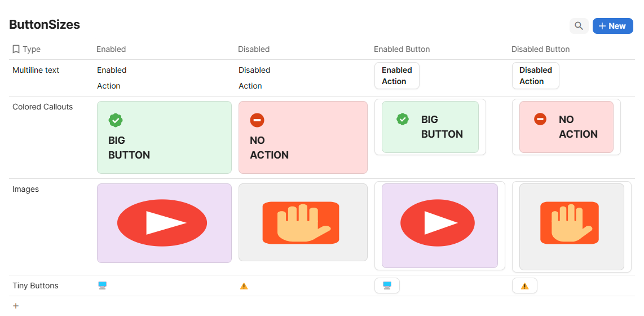The image size is (644, 316).
Task: Click the Enabled Action multiline button
Action: tap(397, 76)
